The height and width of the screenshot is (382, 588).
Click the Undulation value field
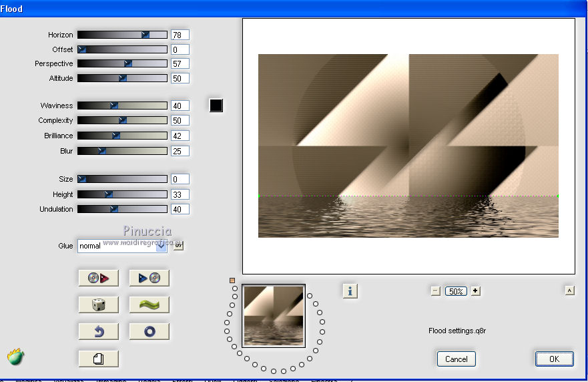tap(180, 209)
